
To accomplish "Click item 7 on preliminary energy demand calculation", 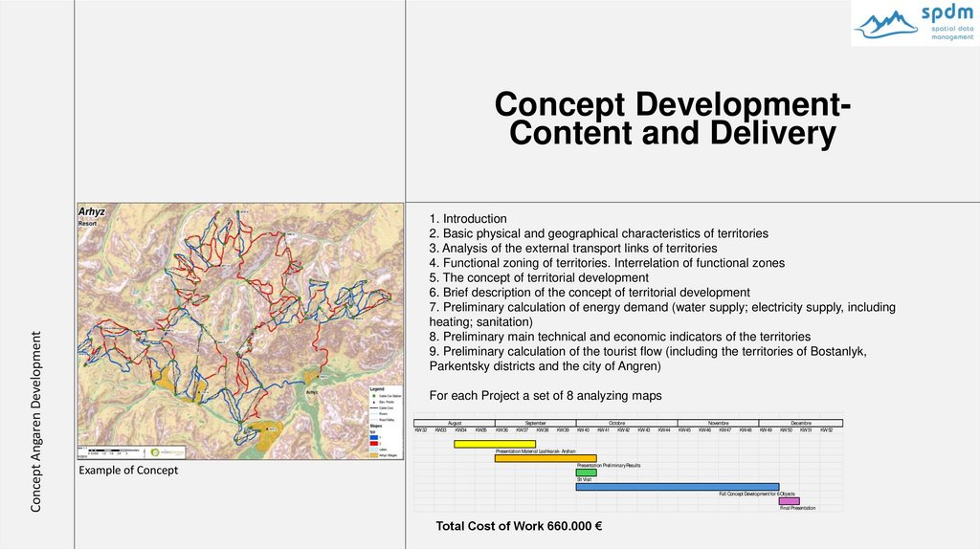I will point(662,315).
